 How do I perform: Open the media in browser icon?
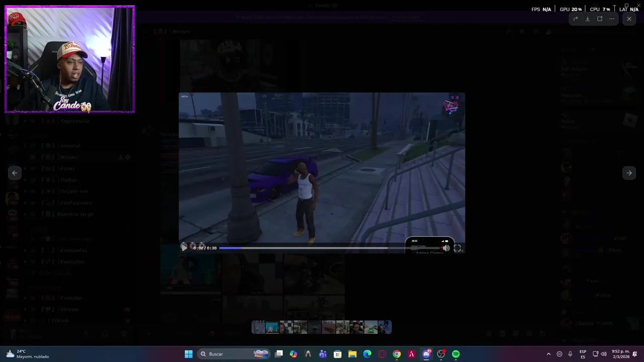[600, 19]
